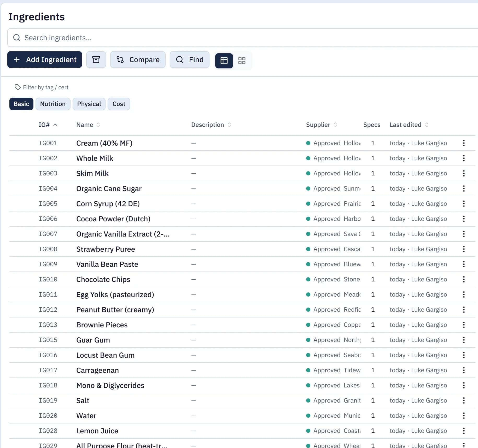
Task: Click the Compare button
Action: click(138, 60)
